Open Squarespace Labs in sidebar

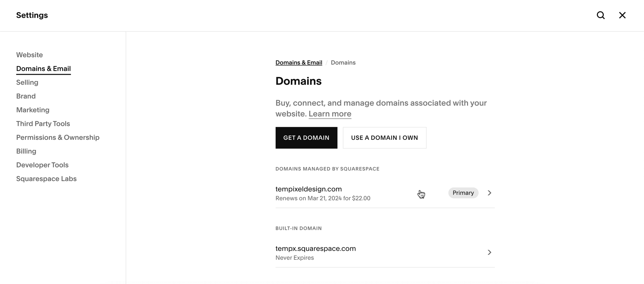point(46,179)
